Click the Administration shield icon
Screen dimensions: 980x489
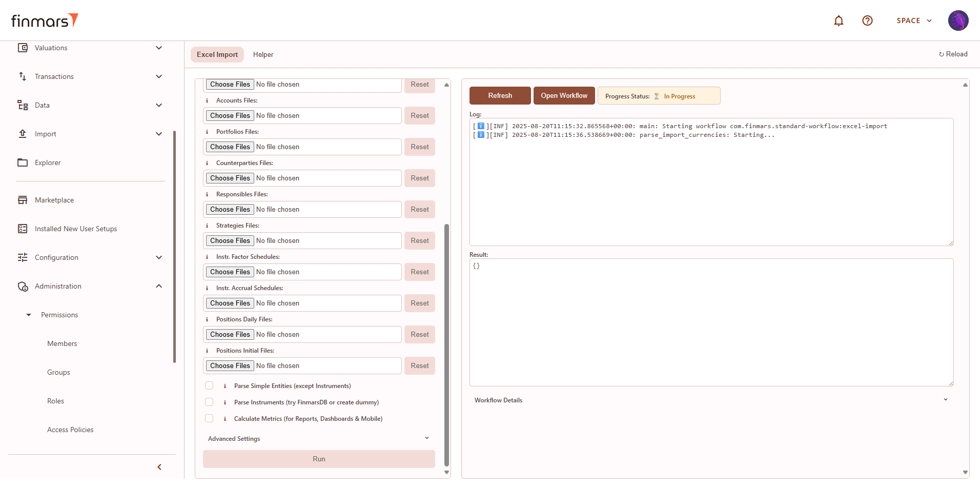click(23, 286)
